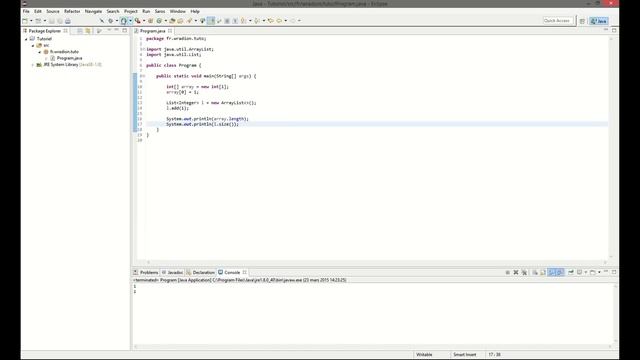640x360 pixels.
Task: Click Smart Insert in status bar
Action: pos(464,355)
